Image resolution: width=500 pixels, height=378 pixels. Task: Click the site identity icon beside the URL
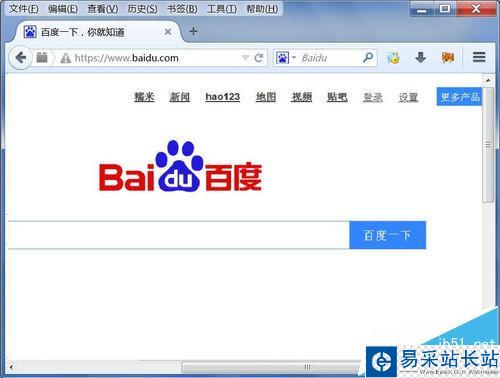pyautogui.click(x=42, y=58)
